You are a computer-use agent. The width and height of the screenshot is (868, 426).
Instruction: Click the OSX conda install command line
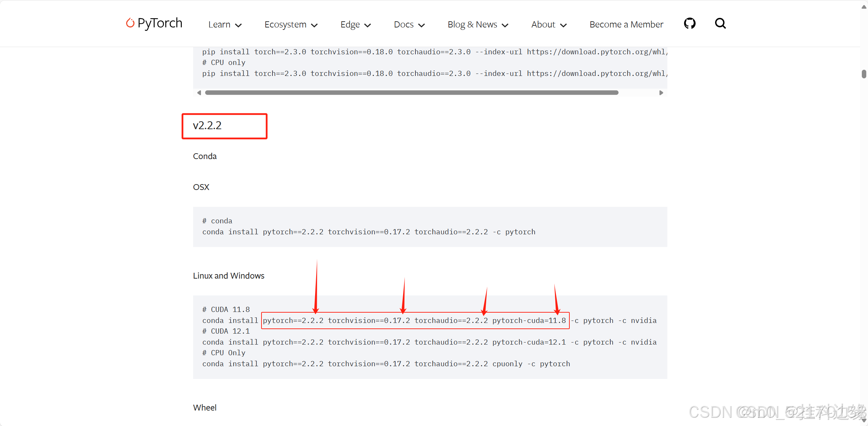368,232
